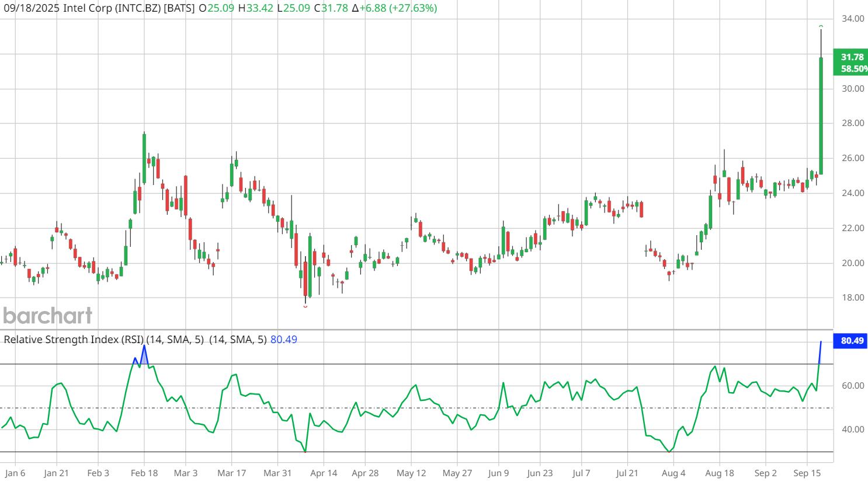Click the blue 80.49 value in RSI legend
Screen dimensions: 868x482
tap(284, 340)
